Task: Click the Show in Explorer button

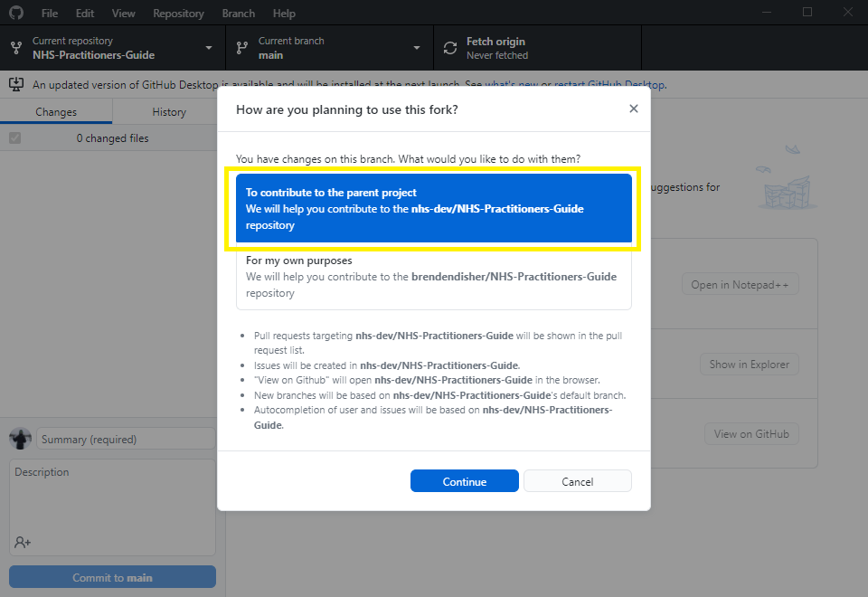Action: pos(749,364)
